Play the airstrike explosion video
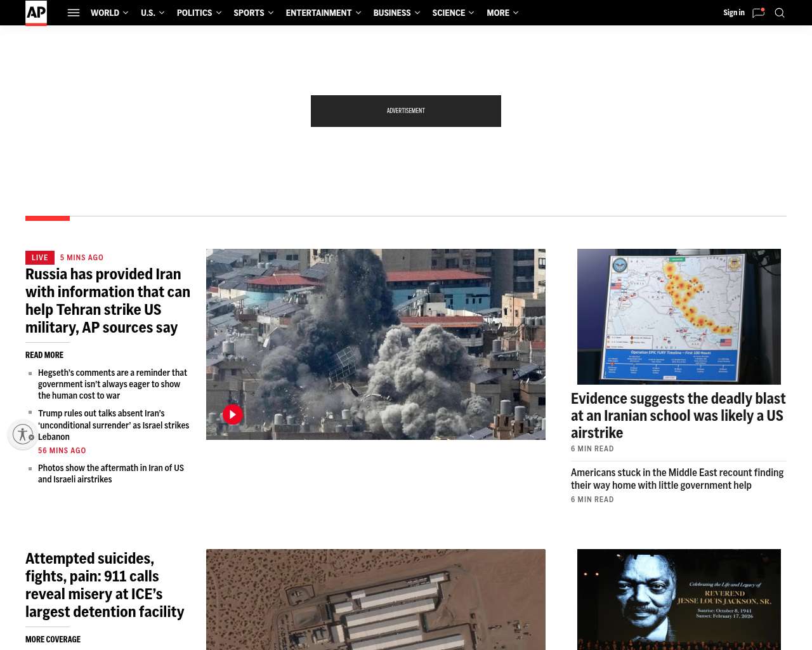Viewport: 812px width, 650px height. click(x=233, y=415)
